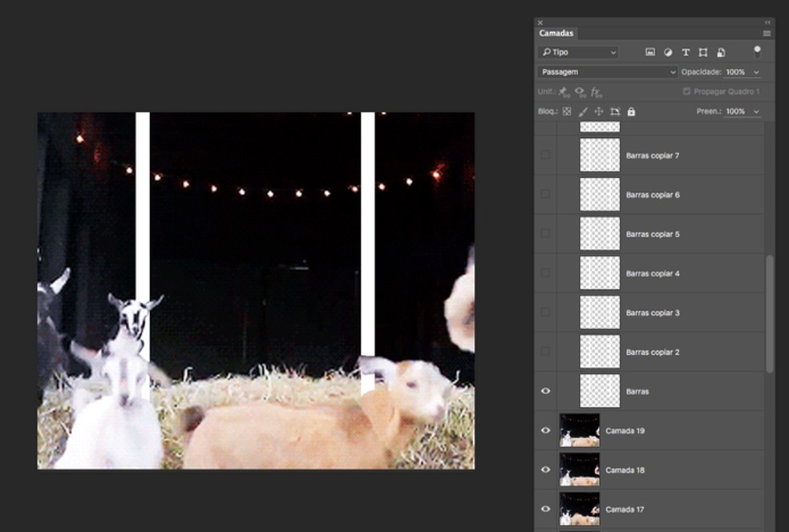Select the Camada 18 layer thumbnail

[x=580, y=470]
